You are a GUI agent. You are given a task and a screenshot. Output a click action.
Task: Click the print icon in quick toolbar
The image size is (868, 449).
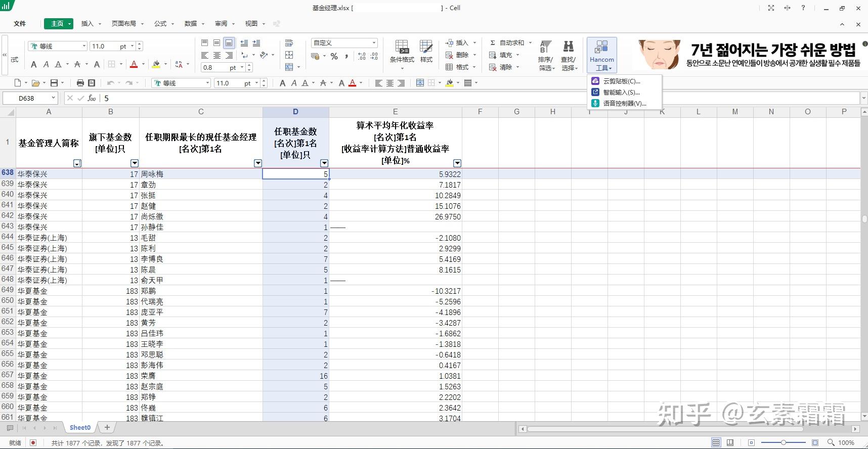[x=80, y=83]
